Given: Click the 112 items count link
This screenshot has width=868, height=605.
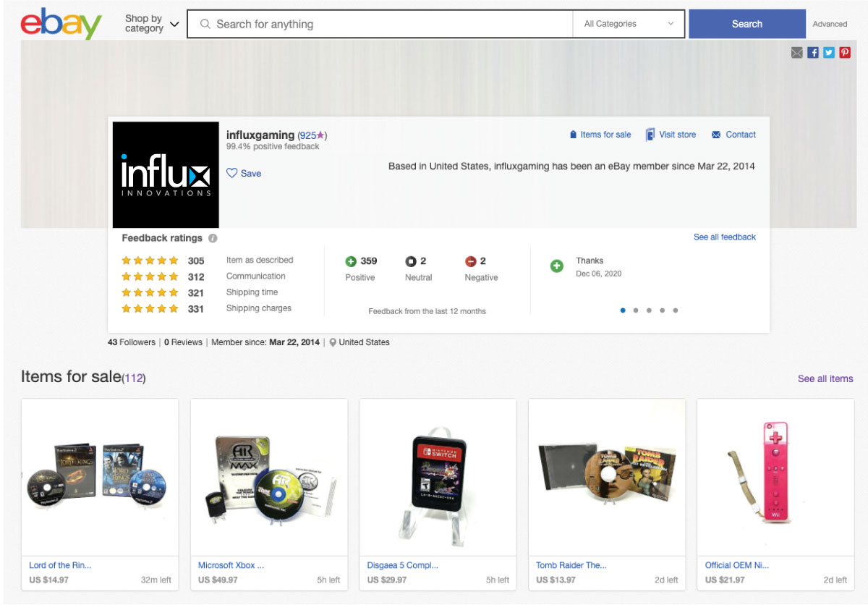Looking at the screenshot, I should (x=133, y=378).
